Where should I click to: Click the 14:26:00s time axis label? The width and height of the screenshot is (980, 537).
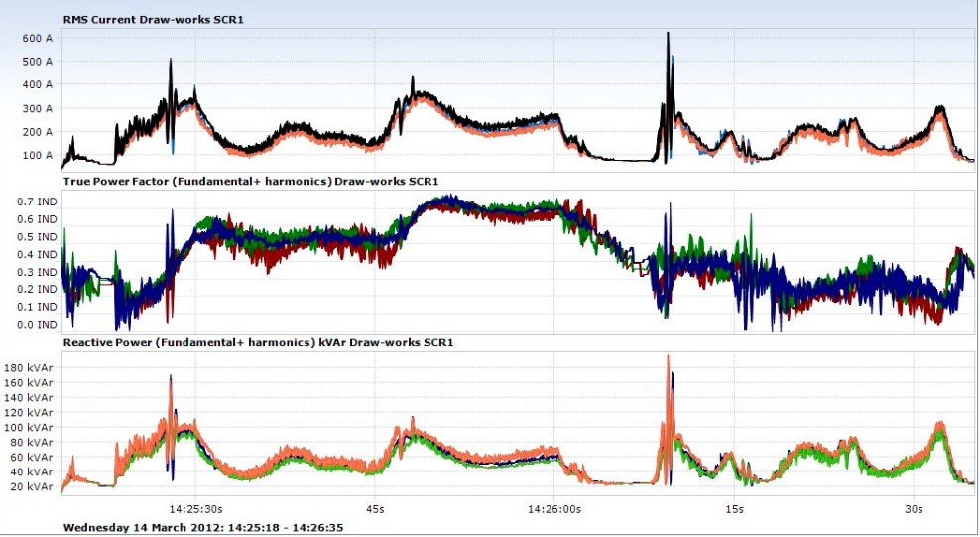tap(554, 509)
